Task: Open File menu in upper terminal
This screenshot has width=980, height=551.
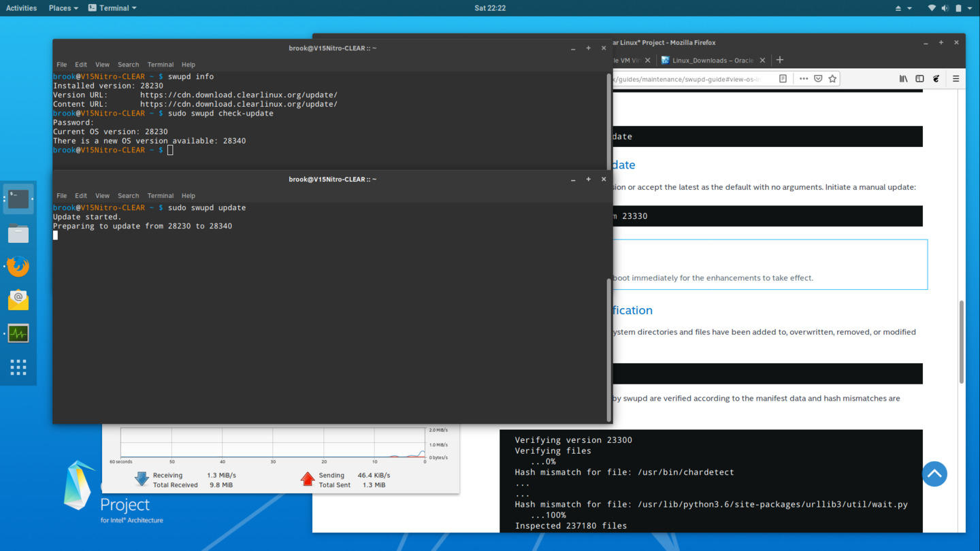Action: (61, 65)
